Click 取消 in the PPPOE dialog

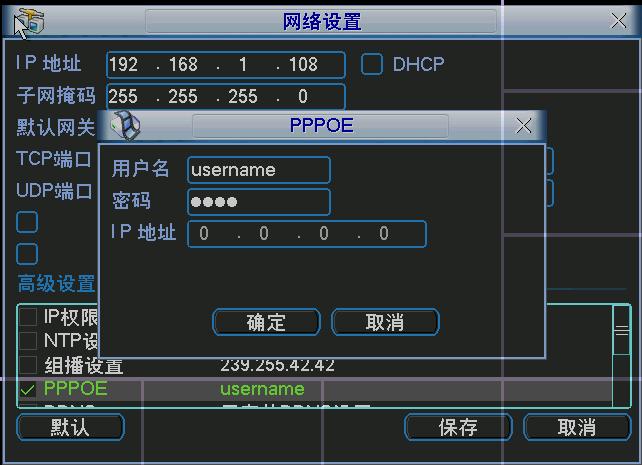pyautogui.click(x=385, y=322)
